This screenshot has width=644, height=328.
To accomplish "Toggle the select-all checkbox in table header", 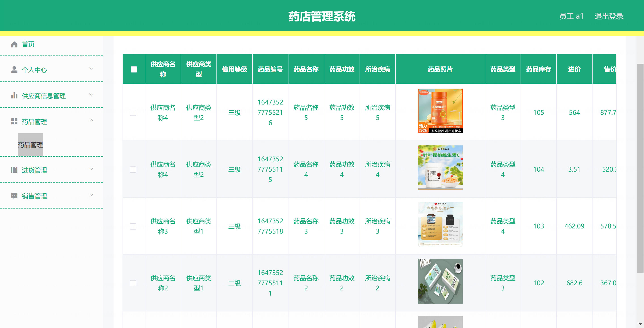I will tap(134, 69).
